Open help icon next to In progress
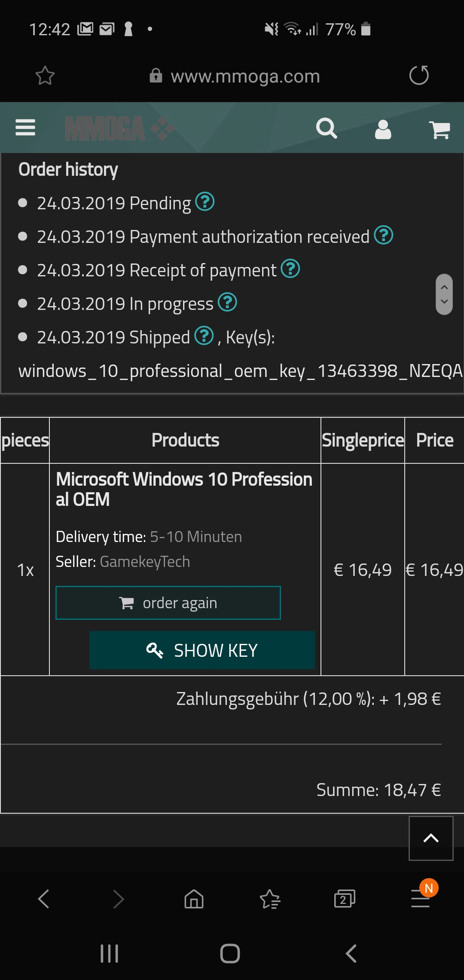 click(227, 302)
